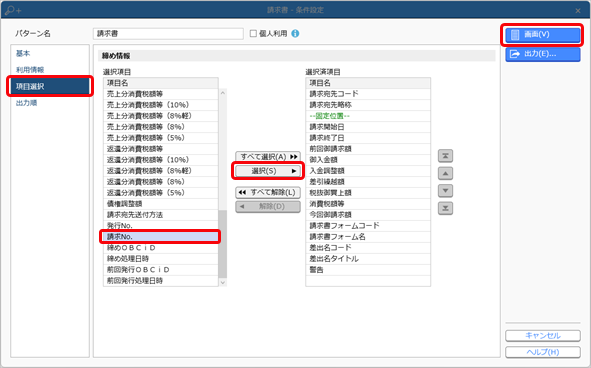Screen dimensions: 591x368
Task: Select 請求No. in the left list
Action: click(x=161, y=236)
